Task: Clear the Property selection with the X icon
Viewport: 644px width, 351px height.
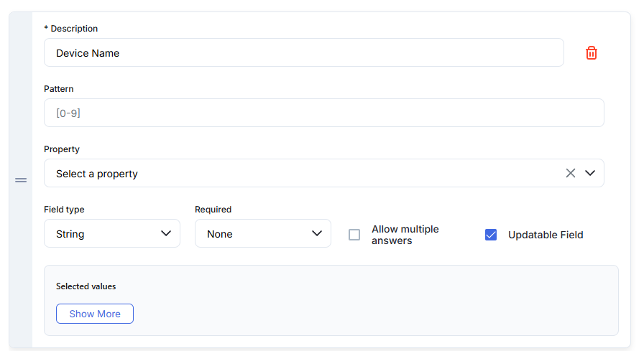Action: pos(571,173)
